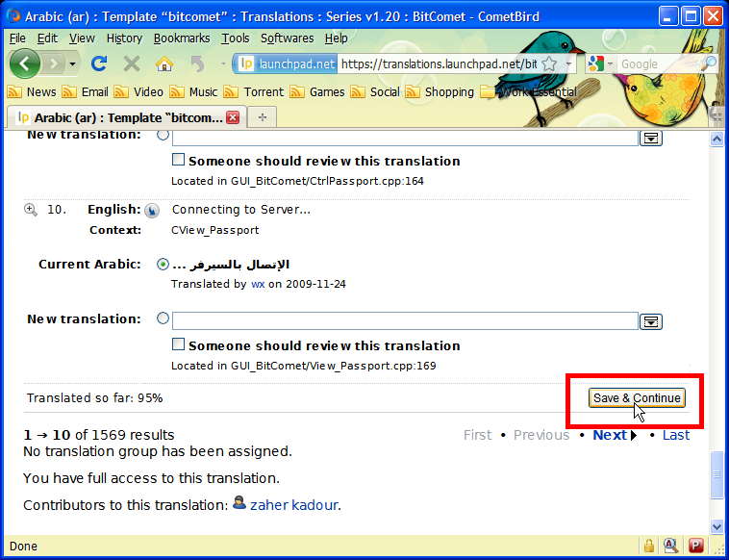
Task: Click the red P icon in the status bar
Action: (695, 546)
